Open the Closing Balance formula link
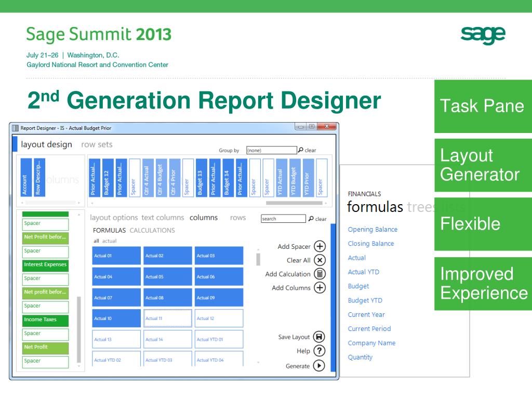Image resolution: width=532 pixels, height=399 pixels. pos(371,244)
